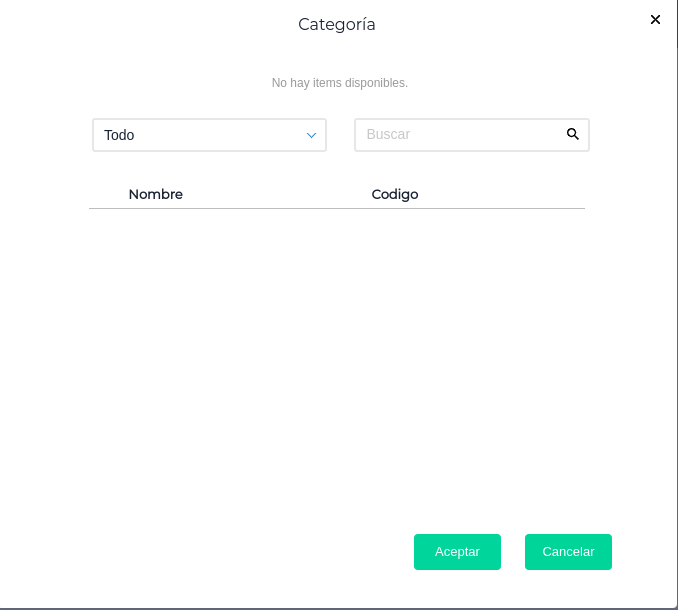This screenshot has height=610, width=678.
Task: Sort the table by Nombre
Action: tap(156, 194)
